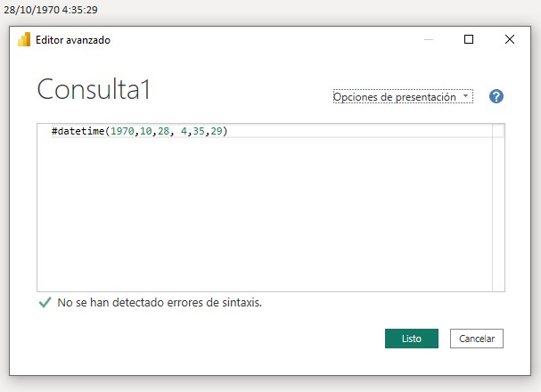The image size is (541, 392).
Task: Close the Editor avanzado dialog
Action: coord(510,39)
